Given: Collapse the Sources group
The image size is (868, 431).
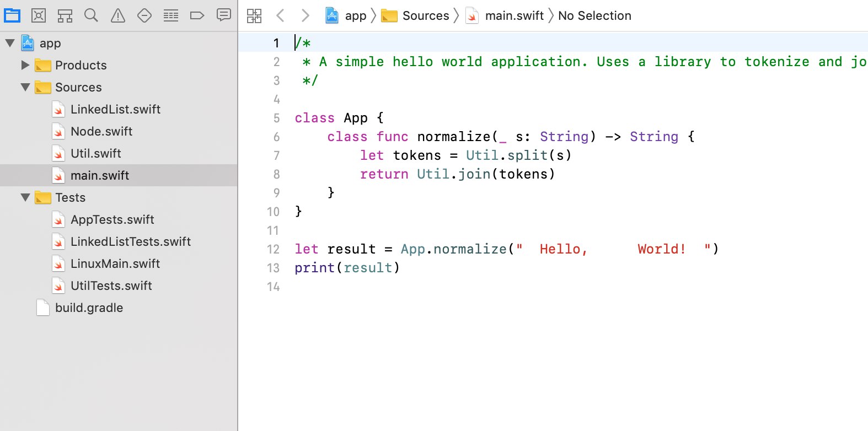Looking at the screenshot, I should point(25,87).
